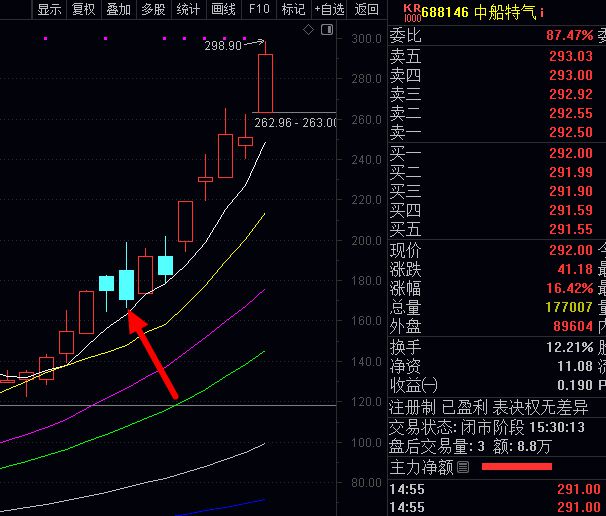The image size is (606, 516).
Task: Click 买一 price 292.00
Action: 571,153
